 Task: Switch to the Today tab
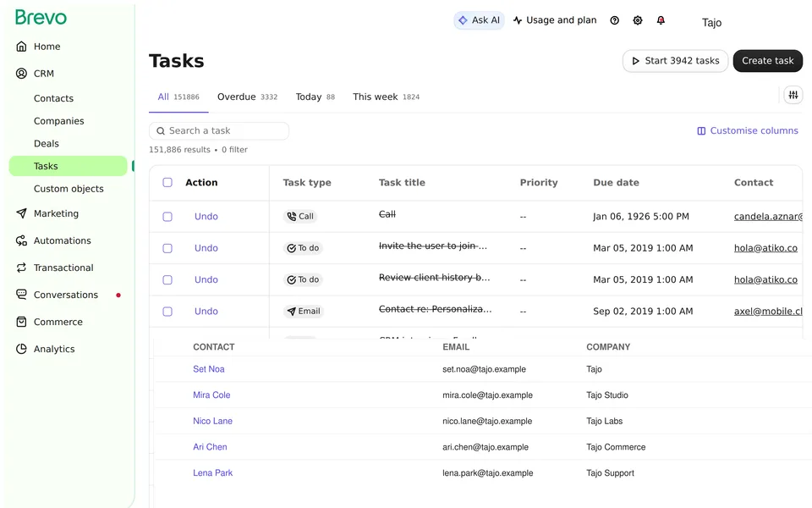(x=315, y=97)
